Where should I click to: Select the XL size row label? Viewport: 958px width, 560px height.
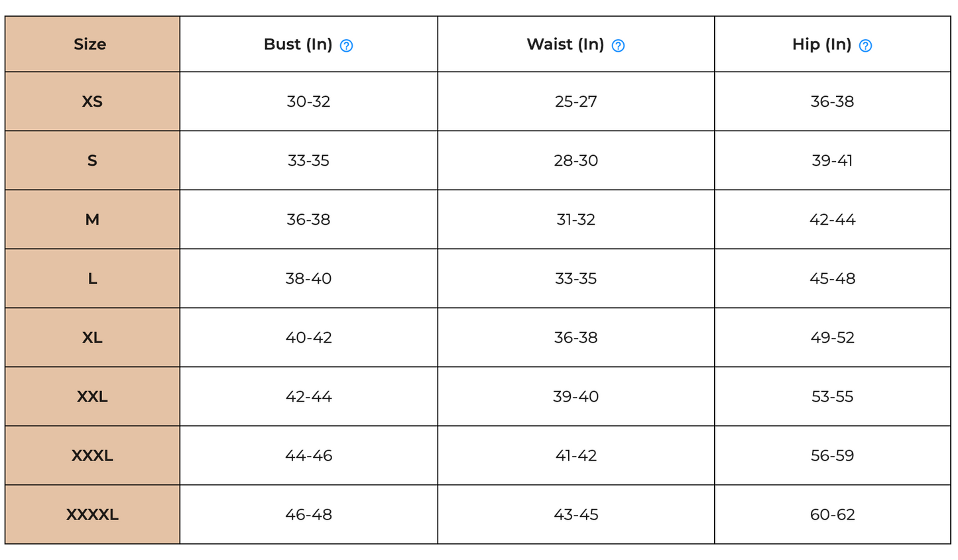click(92, 337)
